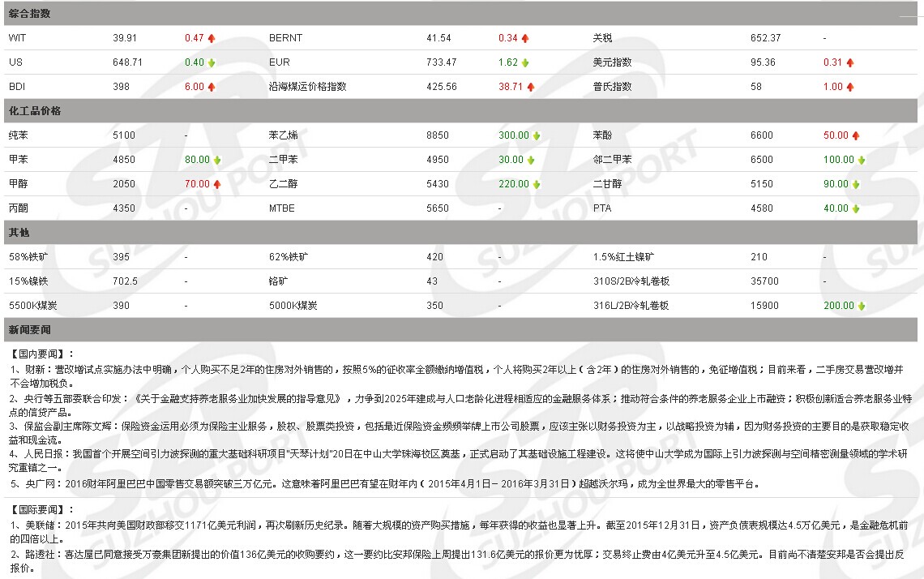Click the WIT index label
This screenshot has width=924, height=579.
click(x=17, y=38)
